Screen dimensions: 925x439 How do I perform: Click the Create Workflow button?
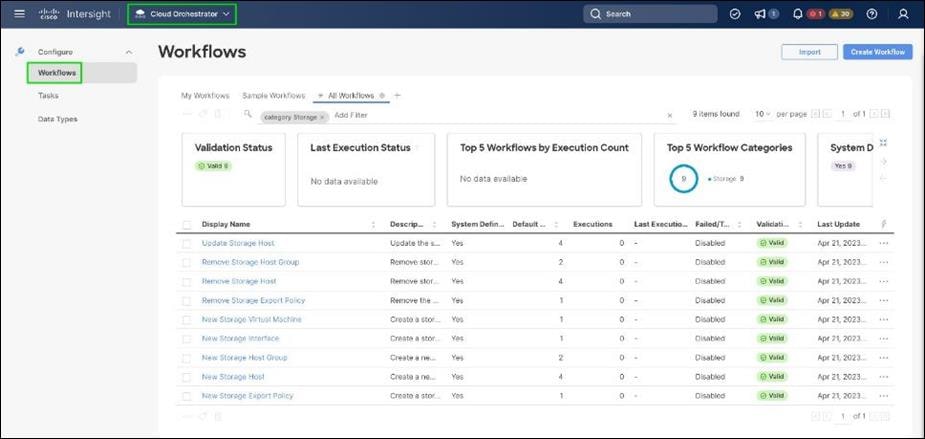(878, 52)
